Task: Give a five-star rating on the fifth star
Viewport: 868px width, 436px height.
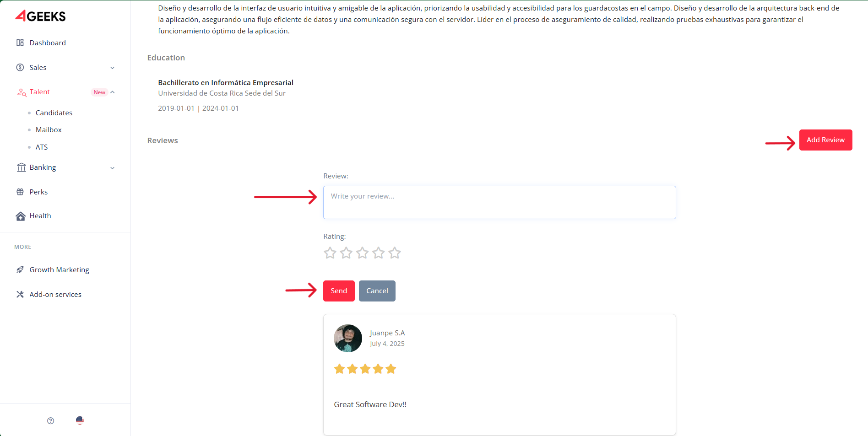Action: [x=394, y=253]
